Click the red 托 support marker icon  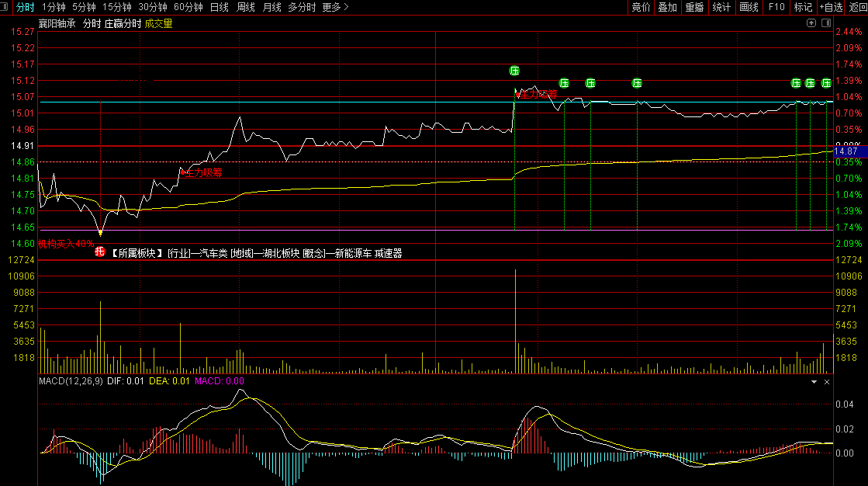(x=99, y=251)
